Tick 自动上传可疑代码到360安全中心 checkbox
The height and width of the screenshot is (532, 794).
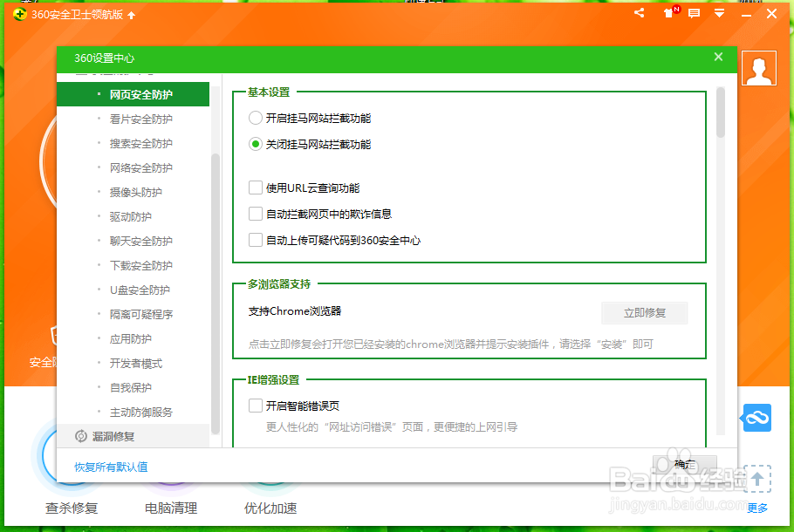[255, 241]
